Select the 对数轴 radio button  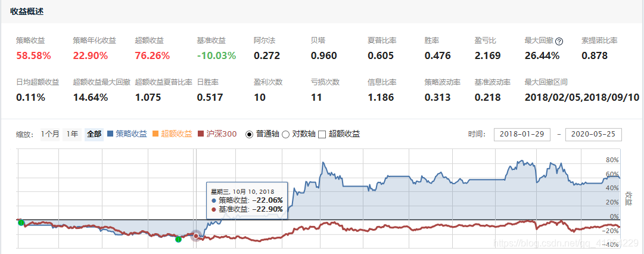pos(285,134)
